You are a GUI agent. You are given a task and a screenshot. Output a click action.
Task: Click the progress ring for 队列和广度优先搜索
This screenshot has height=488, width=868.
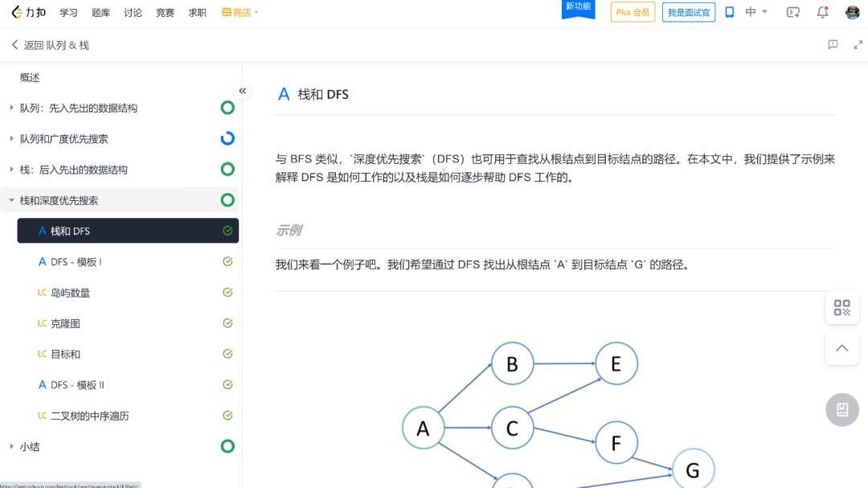[227, 138]
